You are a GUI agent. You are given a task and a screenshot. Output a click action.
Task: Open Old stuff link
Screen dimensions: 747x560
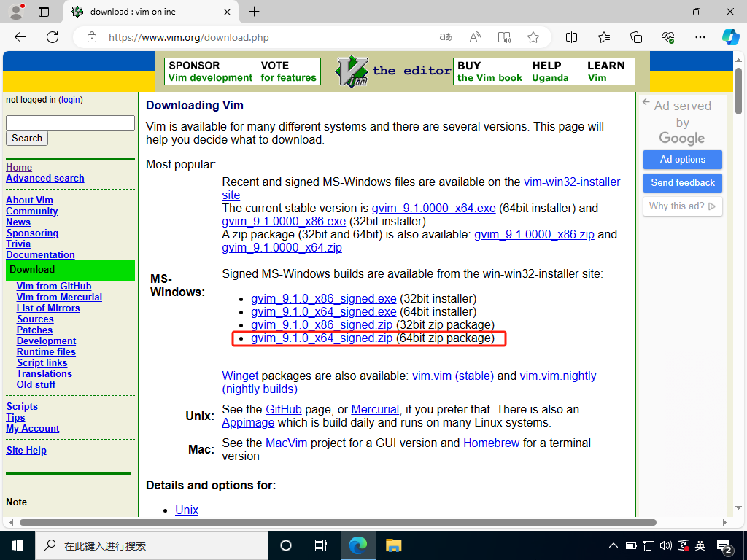[36, 384]
